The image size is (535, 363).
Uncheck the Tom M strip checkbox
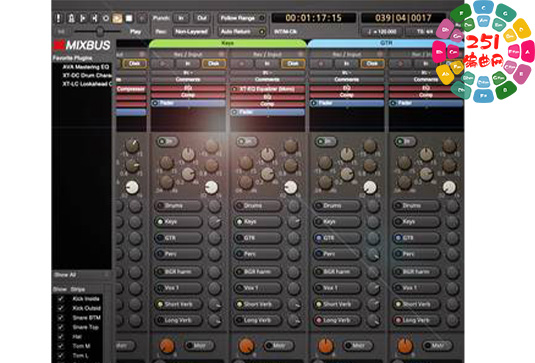[x=61, y=346]
